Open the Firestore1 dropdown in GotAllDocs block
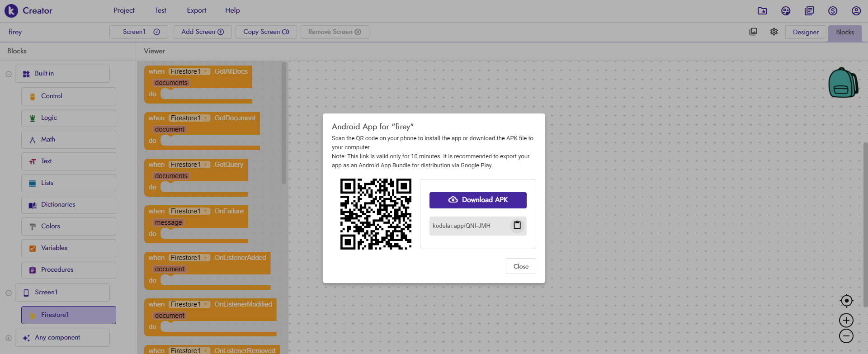The height and width of the screenshot is (354, 868). (x=206, y=71)
